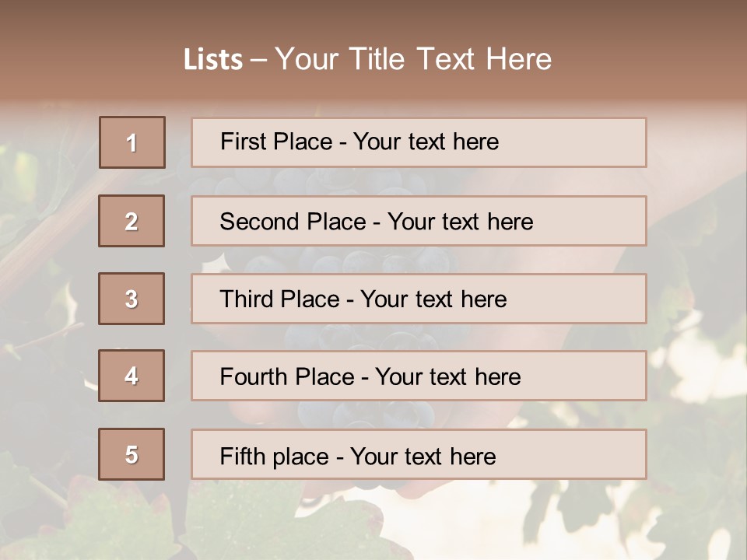747x560 pixels.
Task: Select the number 4 square
Action: 132,376
